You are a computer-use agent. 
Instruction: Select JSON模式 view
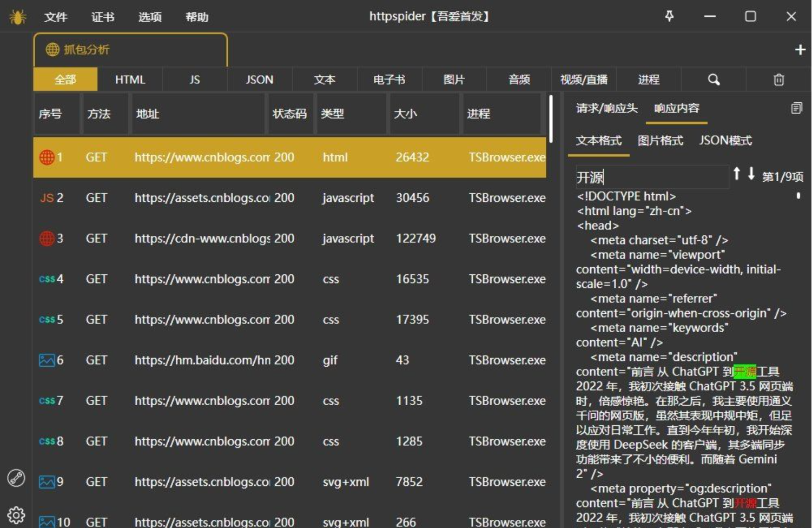click(725, 141)
